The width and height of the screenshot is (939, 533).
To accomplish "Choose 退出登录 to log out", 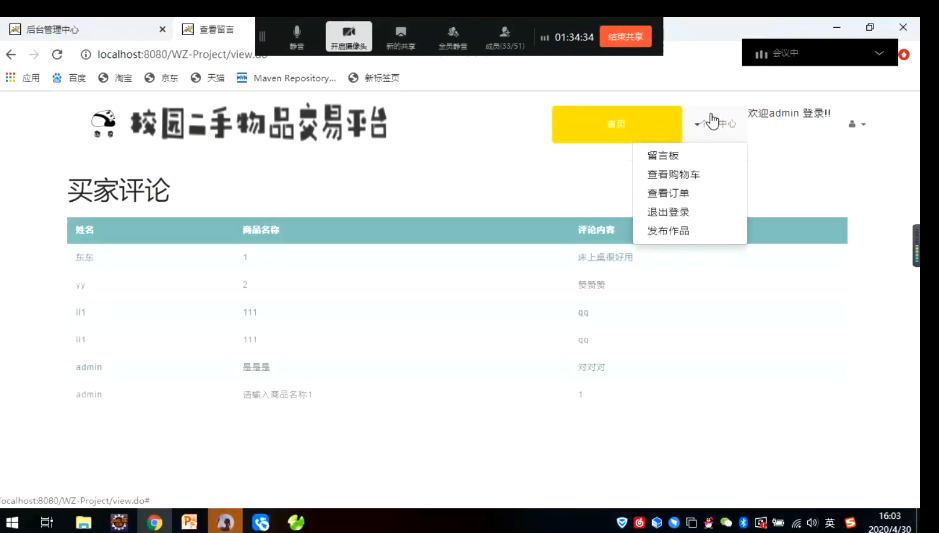I will coord(667,212).
